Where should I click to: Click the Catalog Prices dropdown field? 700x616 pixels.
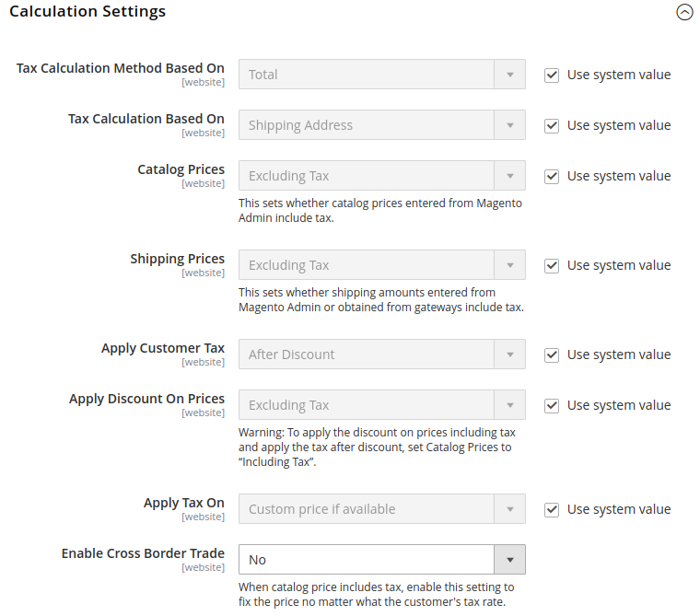pos(367,176)
